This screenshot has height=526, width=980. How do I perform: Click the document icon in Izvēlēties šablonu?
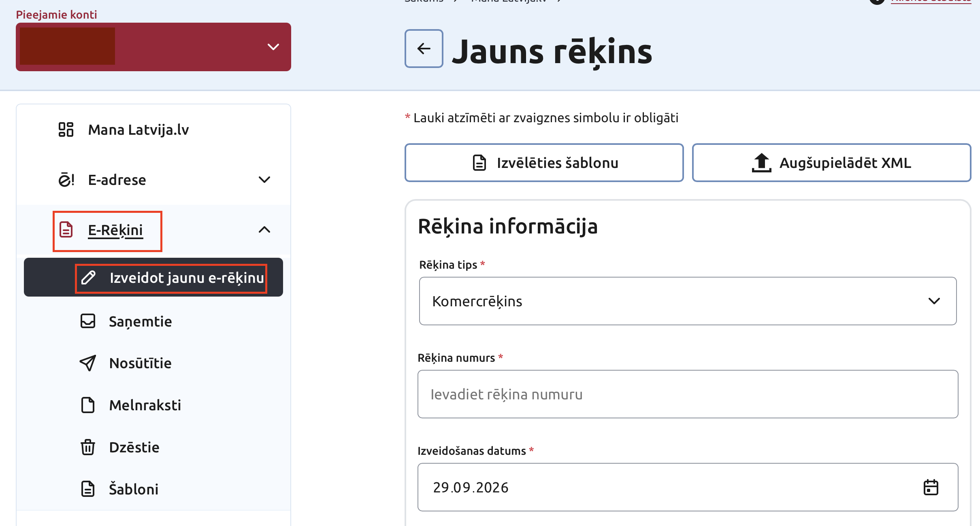coord(479,163)
